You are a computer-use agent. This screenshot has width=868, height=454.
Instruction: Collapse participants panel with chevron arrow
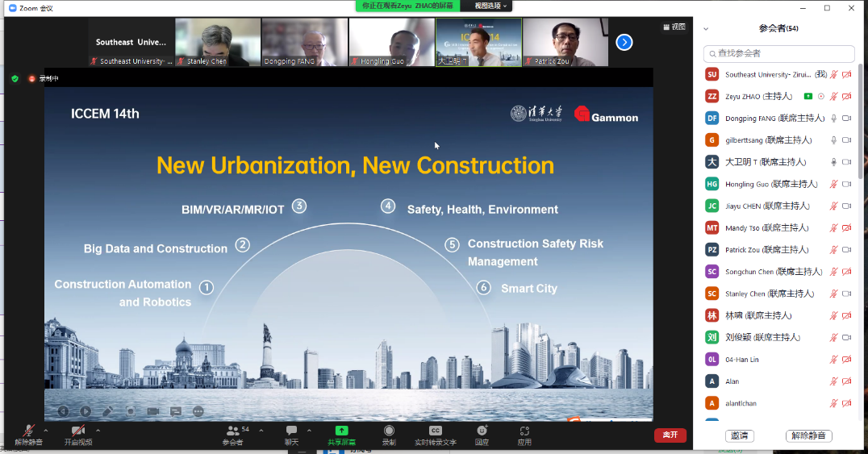[x=706, y=29]
